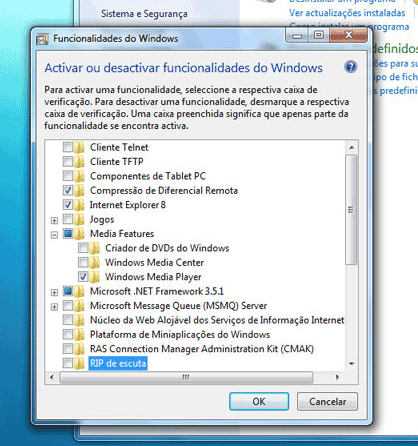Select the Windows Media Player label
This screenshot has height=446, width=418.
[x=153, y=277]
